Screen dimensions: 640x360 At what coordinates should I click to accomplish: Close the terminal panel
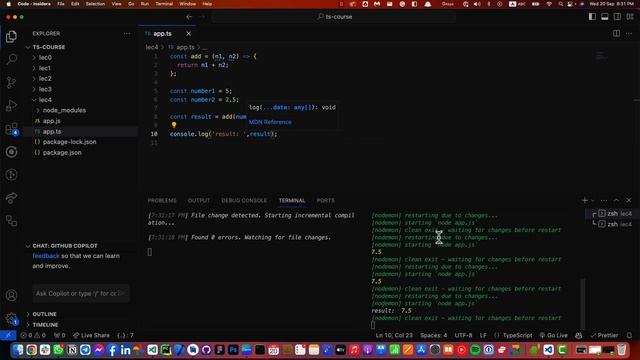pyautogui.click(x=629, y=200)
